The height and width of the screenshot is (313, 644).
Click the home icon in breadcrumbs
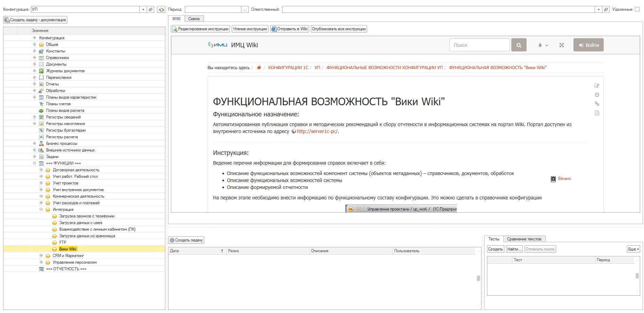259,68
